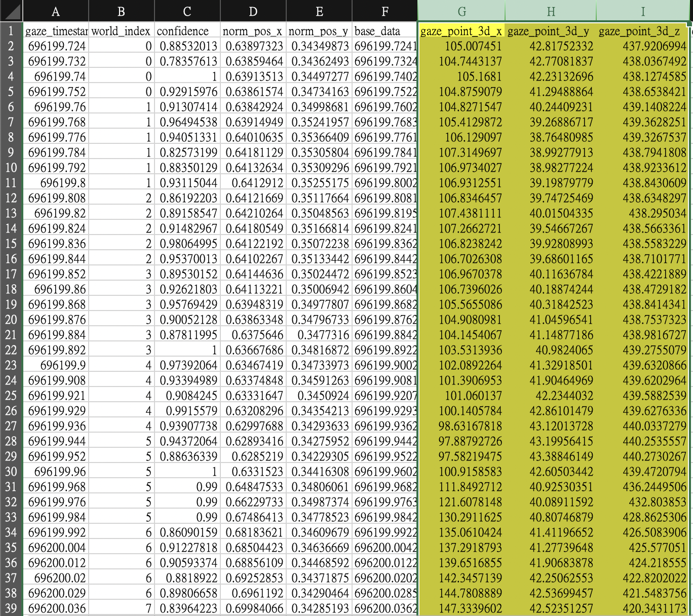This screenshot has width=693, height=616.
Task: Select cell with value 38.76480985
Action: 551,137
